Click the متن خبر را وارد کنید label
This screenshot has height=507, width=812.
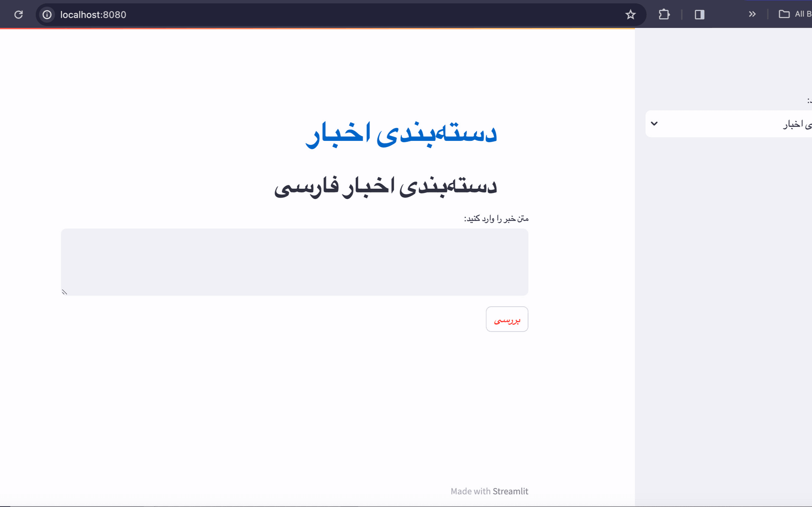[496, 218]
